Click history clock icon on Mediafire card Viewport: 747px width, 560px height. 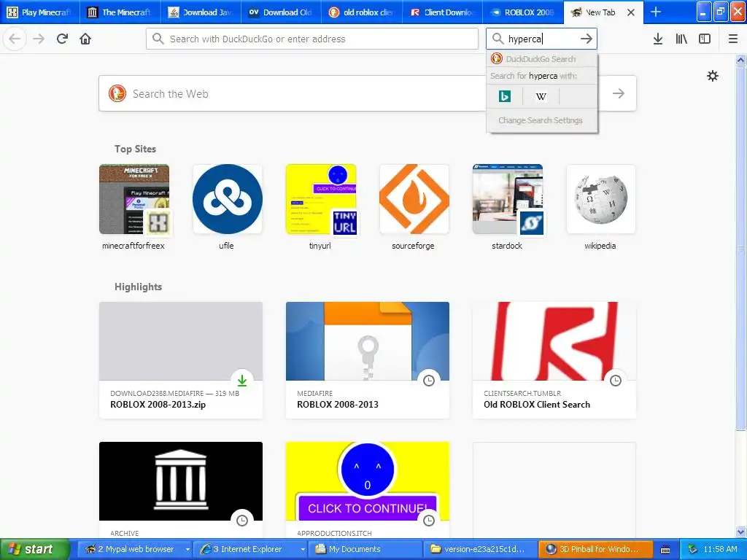click(429, 381)
